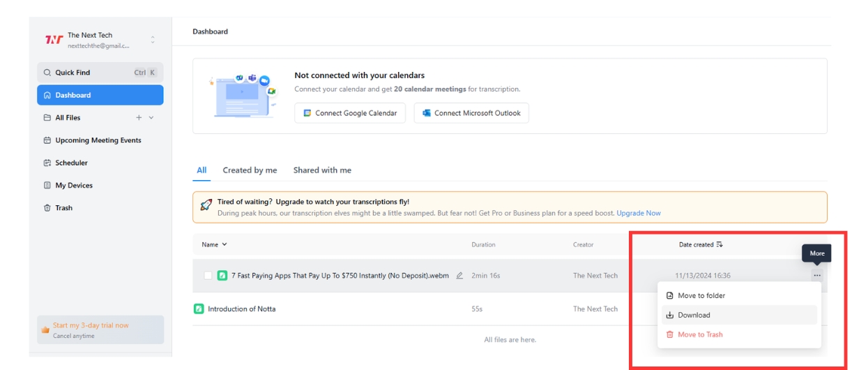
Task: Click the green file icon of 7 Fast Paying Apps
Action: click(x=222, y=276)
